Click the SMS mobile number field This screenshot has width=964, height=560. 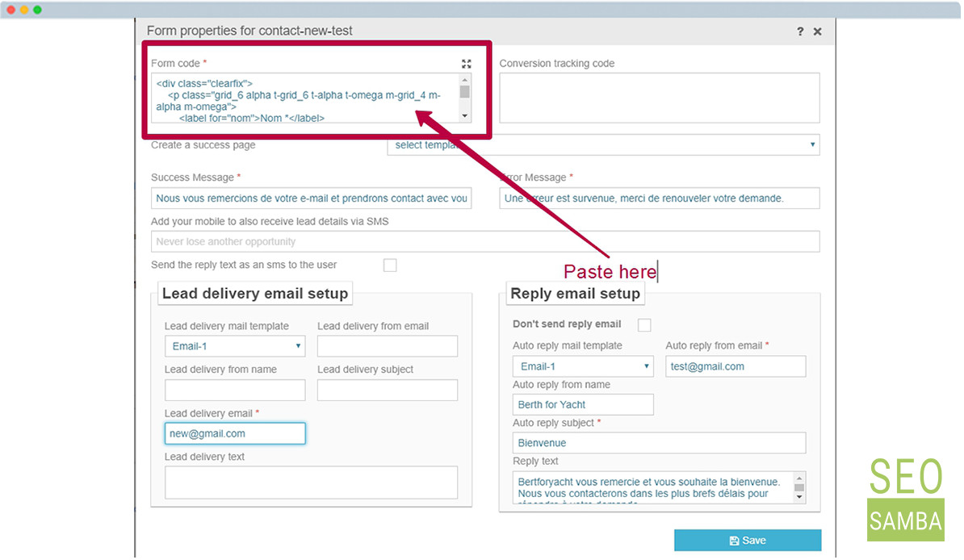tap(485, 241)
